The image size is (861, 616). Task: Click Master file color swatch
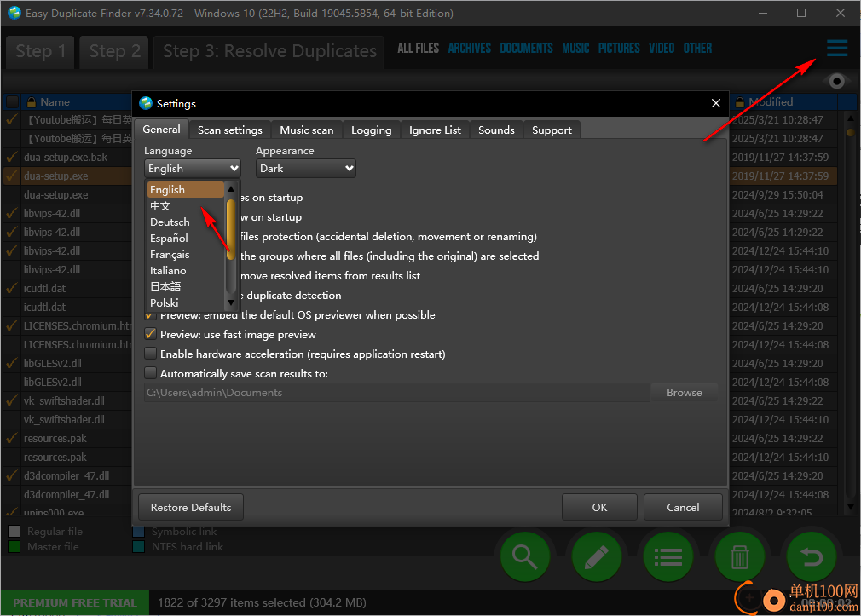click(x=14, y=547)
